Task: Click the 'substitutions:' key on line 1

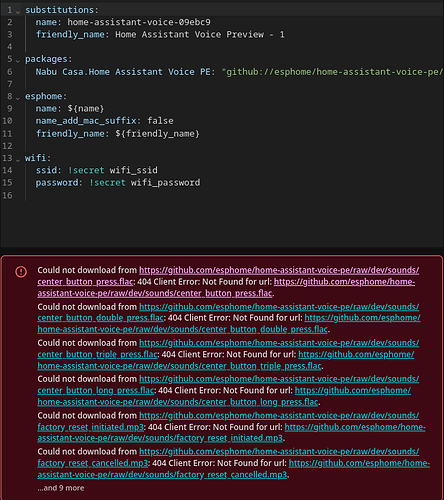Action: tap(62, 10)
